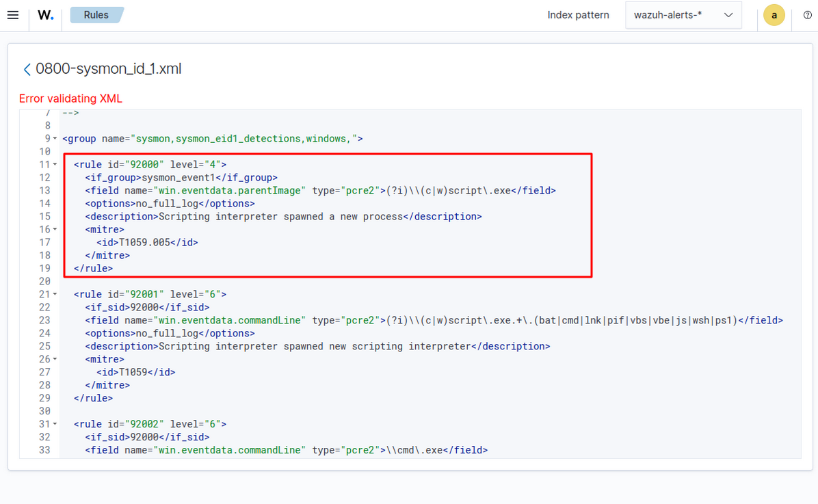The width and height of the screenshot is (818, 504).
Task: Place cursor on sysmon_event1 if_group value
Action: click(x=178, y=178)
